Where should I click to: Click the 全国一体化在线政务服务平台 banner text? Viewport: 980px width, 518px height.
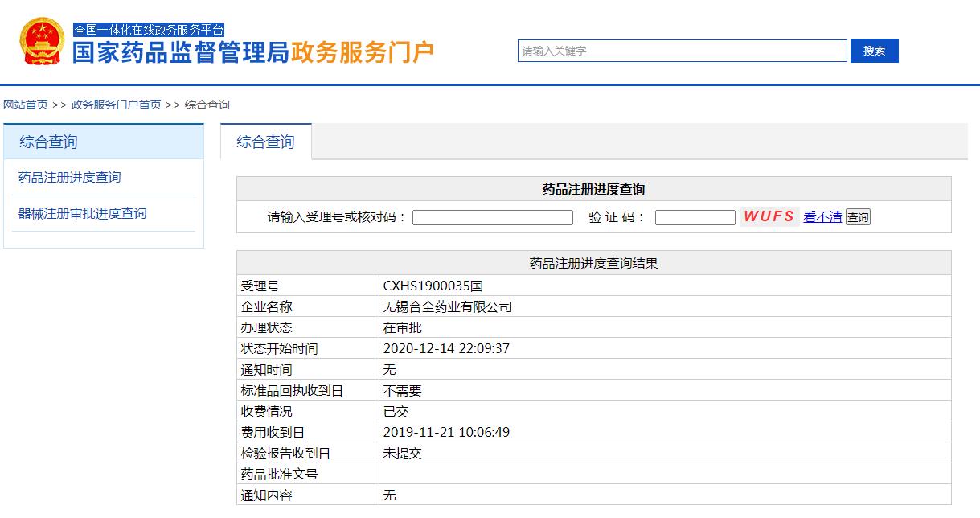coord(149,30)
